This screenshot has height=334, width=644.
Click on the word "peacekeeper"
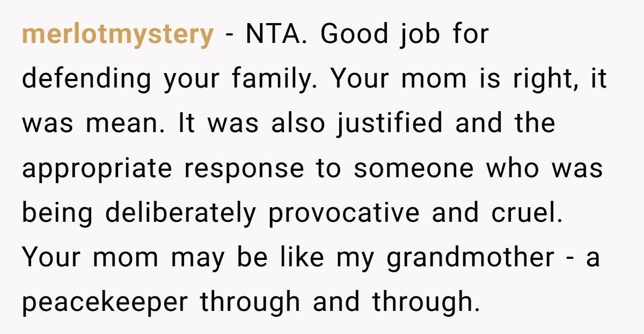pyautogui.click(x=105, y=302)
